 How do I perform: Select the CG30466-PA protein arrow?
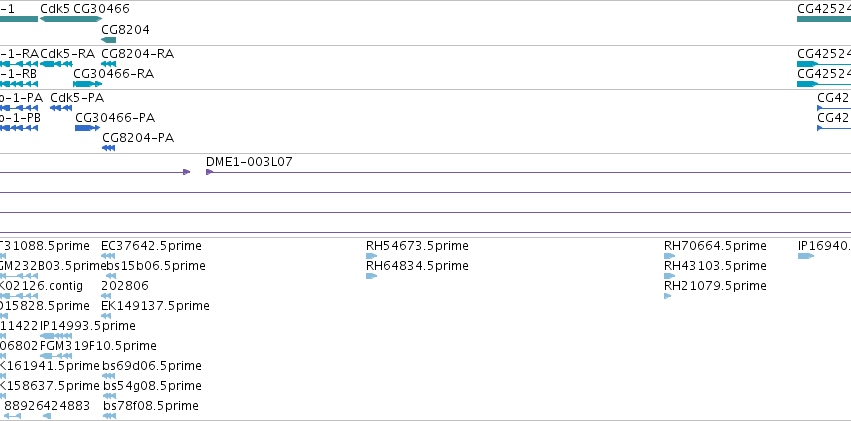pos(87,128)
